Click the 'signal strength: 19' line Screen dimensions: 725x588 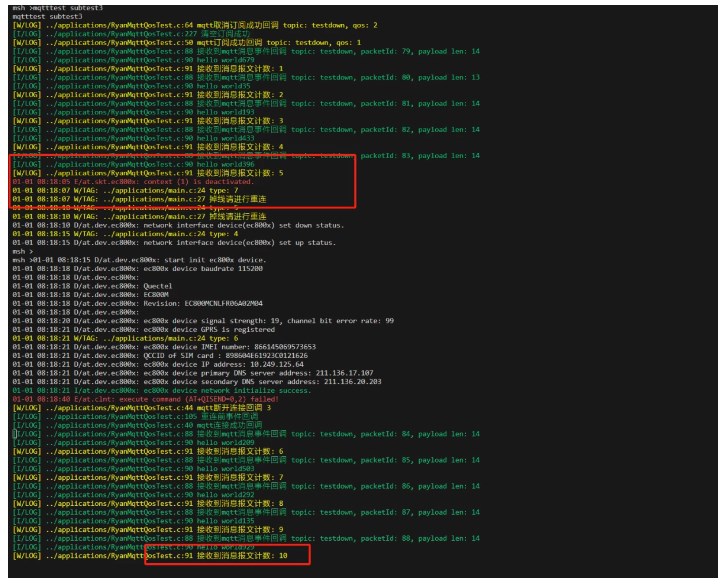(x=203, y=321)
